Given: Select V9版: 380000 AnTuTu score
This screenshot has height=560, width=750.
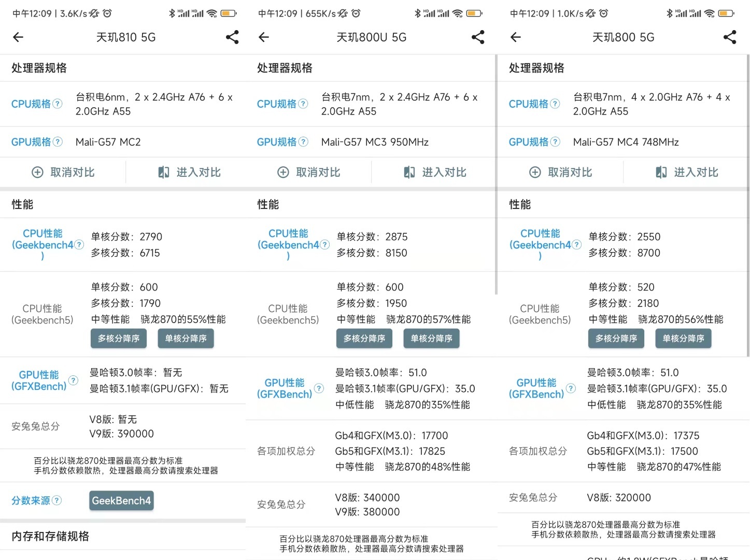Looking at the screenshot, I should point(367,512).
